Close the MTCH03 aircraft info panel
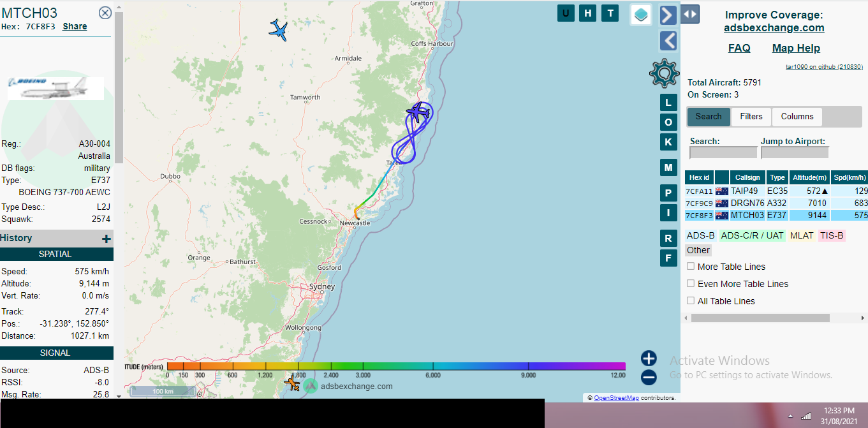 click(x=105, y=13)
